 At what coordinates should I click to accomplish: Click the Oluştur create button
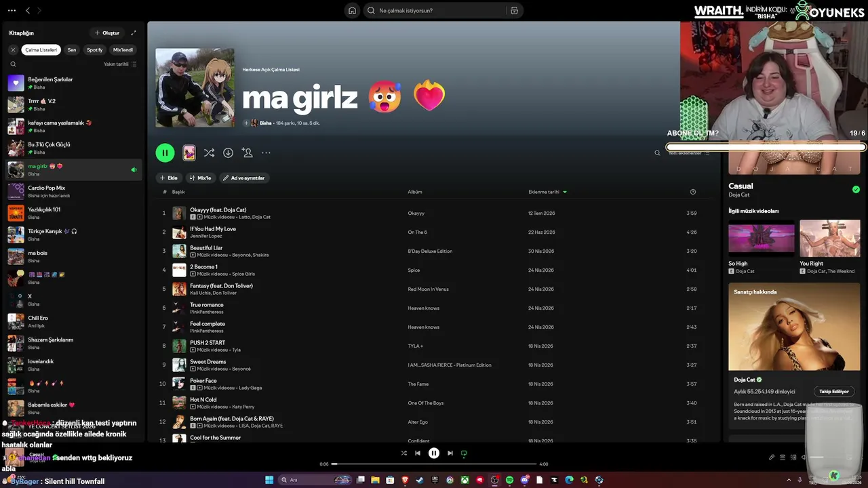point(107,33)
